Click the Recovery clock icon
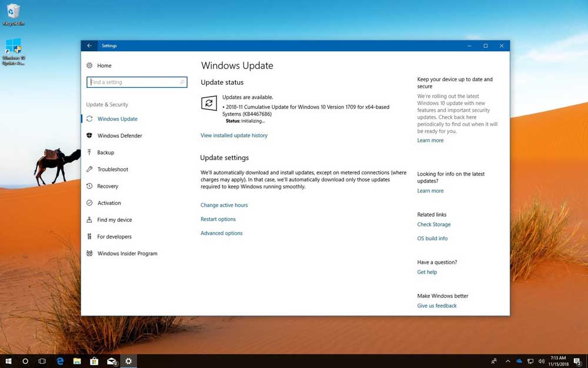Image resolution: width=588 pixels, height=368 pixels. [89, 186]
